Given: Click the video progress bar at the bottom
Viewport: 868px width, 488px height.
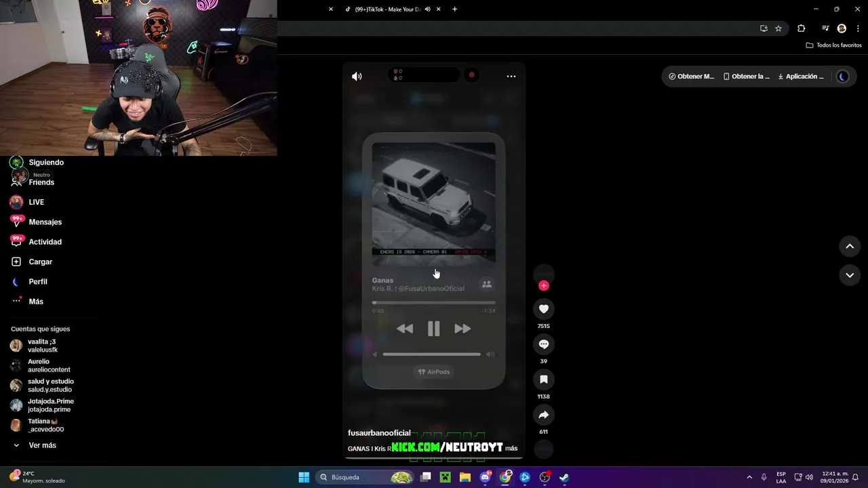Looking at the screenshot, I should (433, 459).
